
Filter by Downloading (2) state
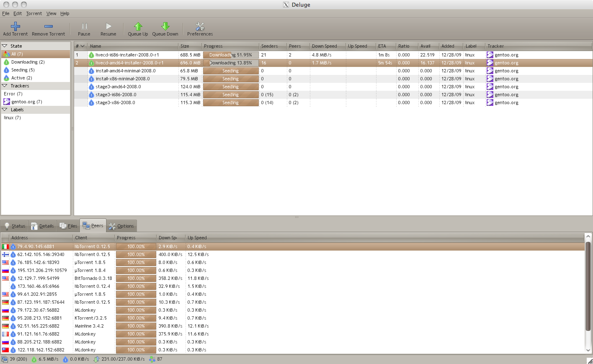click(x=36, y=62)
